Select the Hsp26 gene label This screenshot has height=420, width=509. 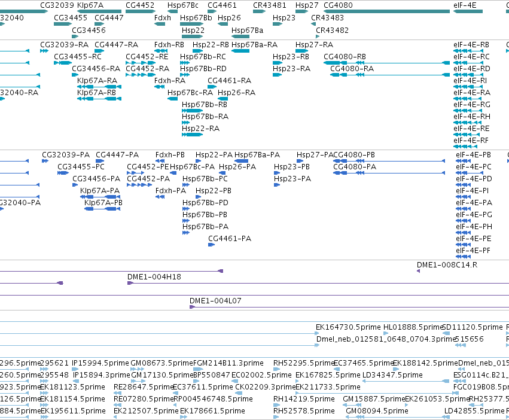click(229, 18)
